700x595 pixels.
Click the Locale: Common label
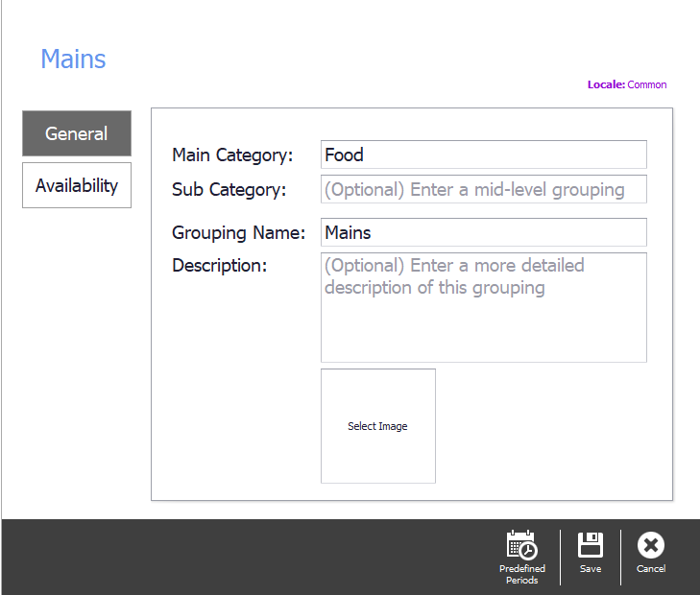pyautogui.click(x=627, y=84)
